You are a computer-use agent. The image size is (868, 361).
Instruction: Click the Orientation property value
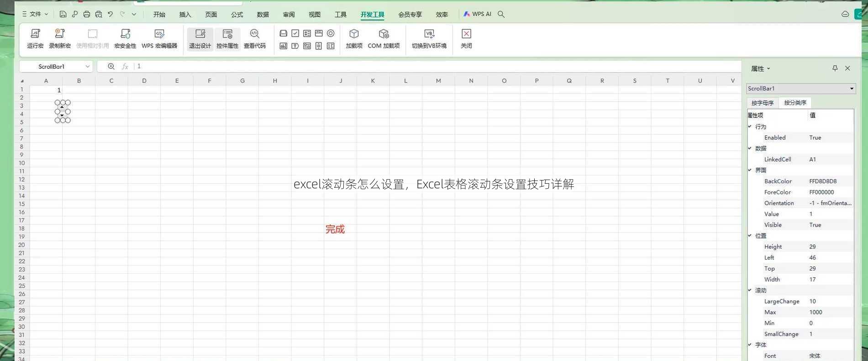point(831,203)
